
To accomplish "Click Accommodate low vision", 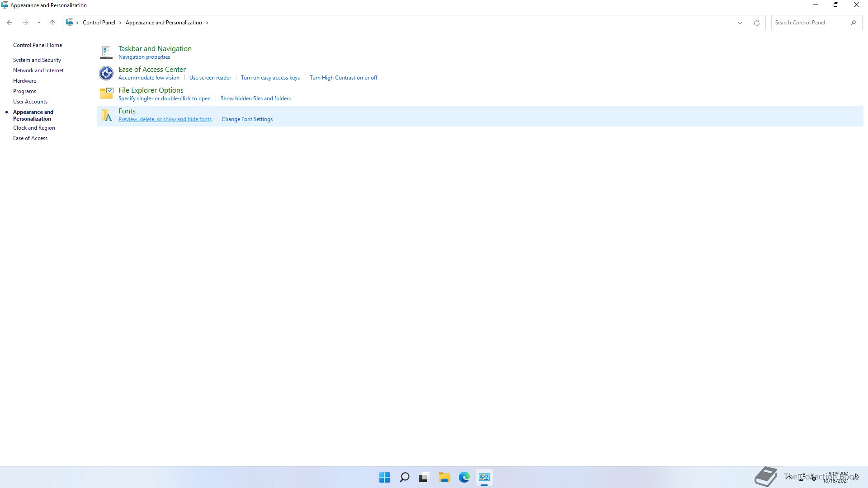I will [149, 78].
